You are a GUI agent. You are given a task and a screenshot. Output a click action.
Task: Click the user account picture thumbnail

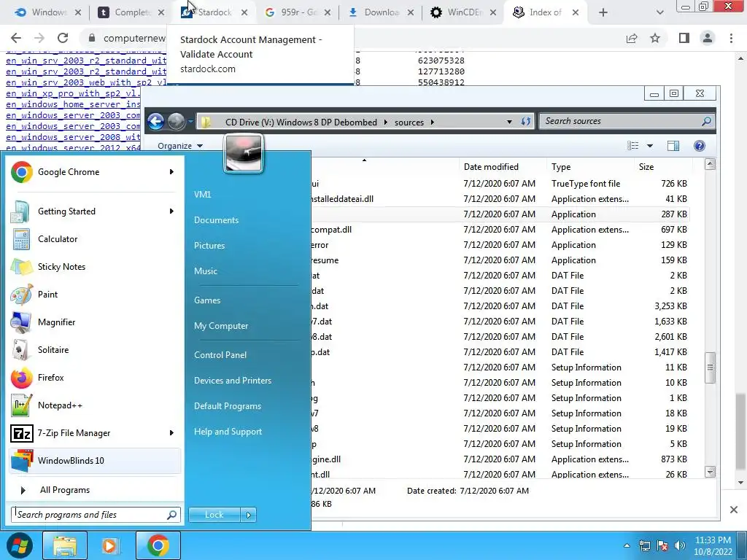coord(244,153)
